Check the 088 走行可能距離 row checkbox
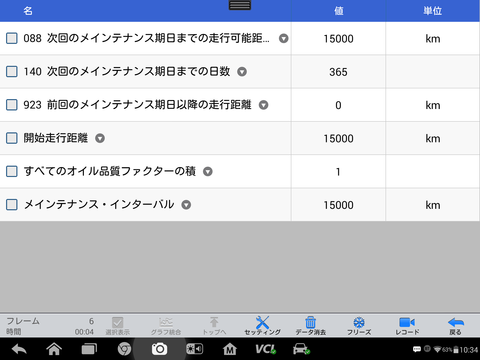Viewport: 480px width, 360px height. tap(12, 38)
